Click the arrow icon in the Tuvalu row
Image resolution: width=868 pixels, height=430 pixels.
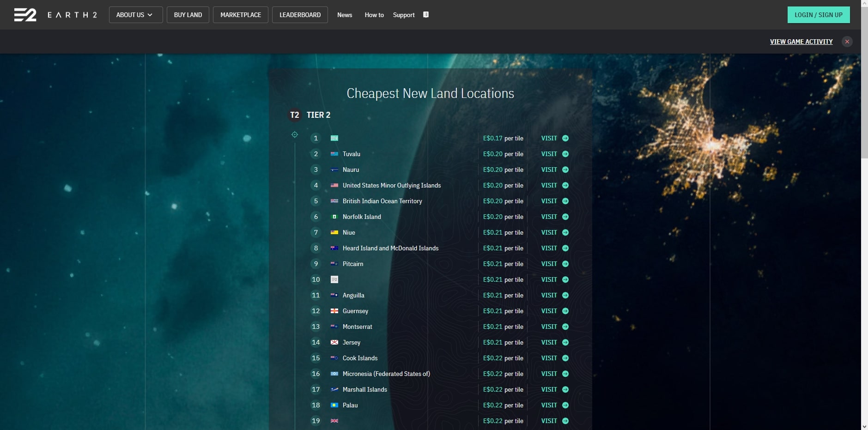tap(565, 154)
